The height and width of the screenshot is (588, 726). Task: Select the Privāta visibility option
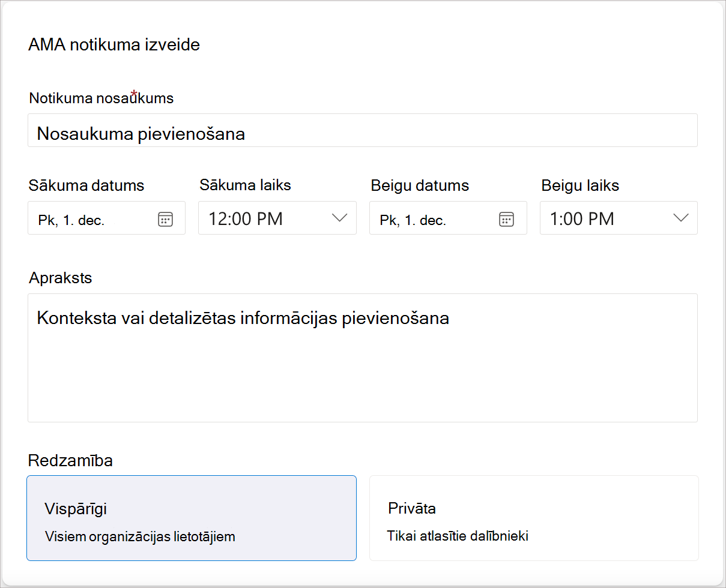[534, 518]
